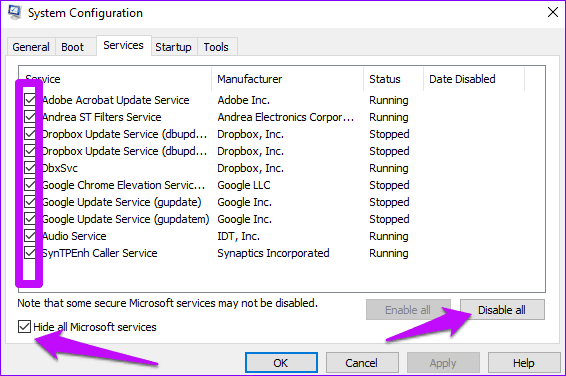The height and width of the screenshot is (376, 566).
Task: Open Help for System Configuration
Action: click(x=524, y=363)
